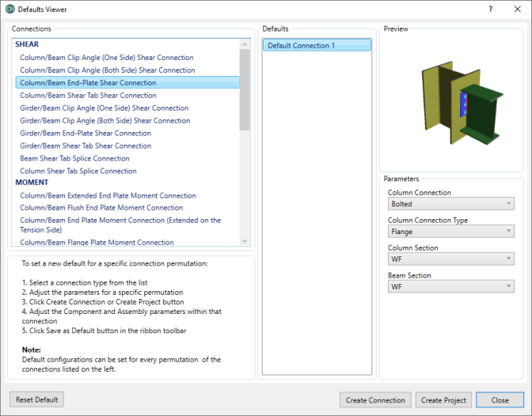Expand the Column Connection Type dropdown
The width and height of the screenshot is (532, 416).
click(450, 232)
